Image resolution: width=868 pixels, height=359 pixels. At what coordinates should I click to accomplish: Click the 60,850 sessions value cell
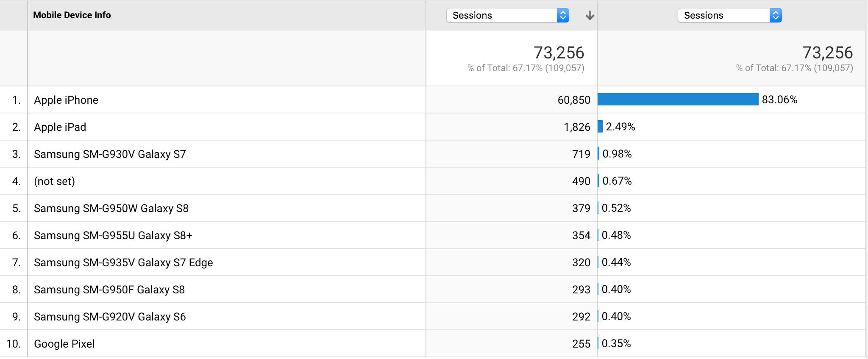(574, 100)
